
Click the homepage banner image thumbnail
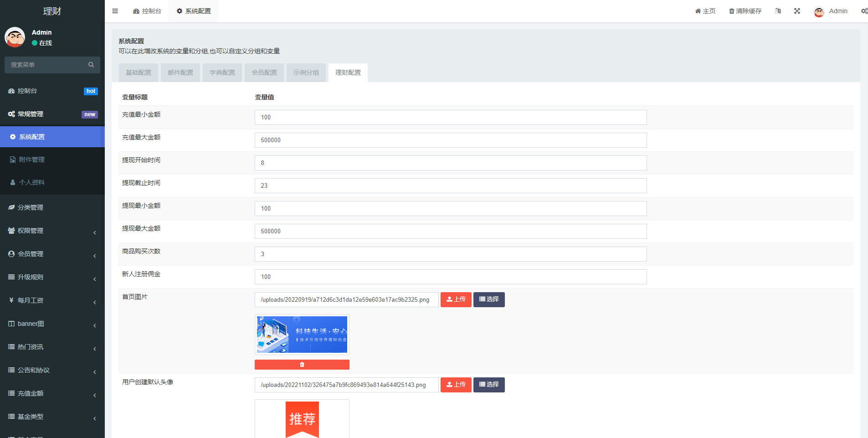coord(302,335)
